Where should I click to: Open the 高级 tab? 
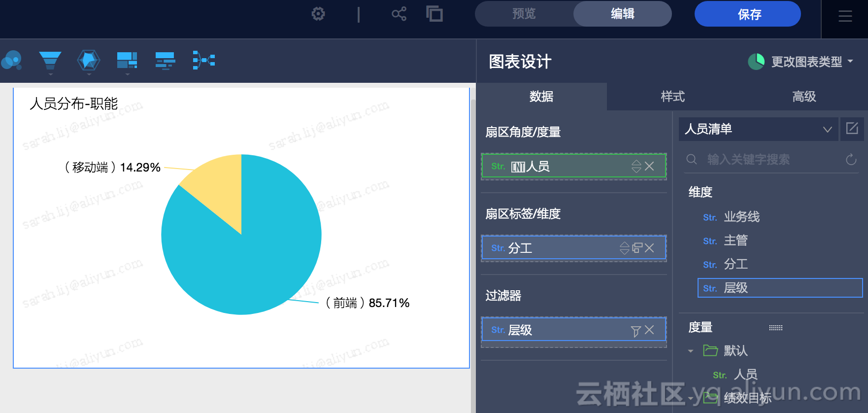804,97
